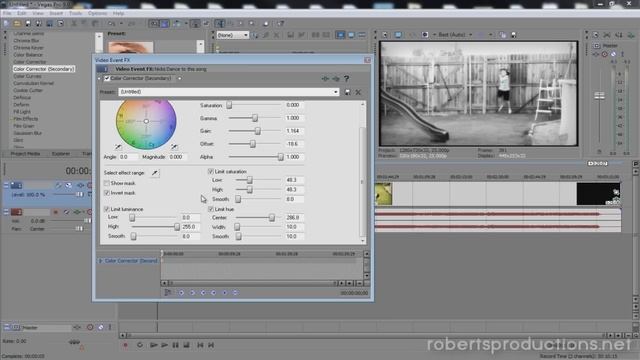The height and width of the screenshot is (360, 640).
Task: Select Color Curves in the effects list
Action: pyautogui.click(x=27, y=76)
